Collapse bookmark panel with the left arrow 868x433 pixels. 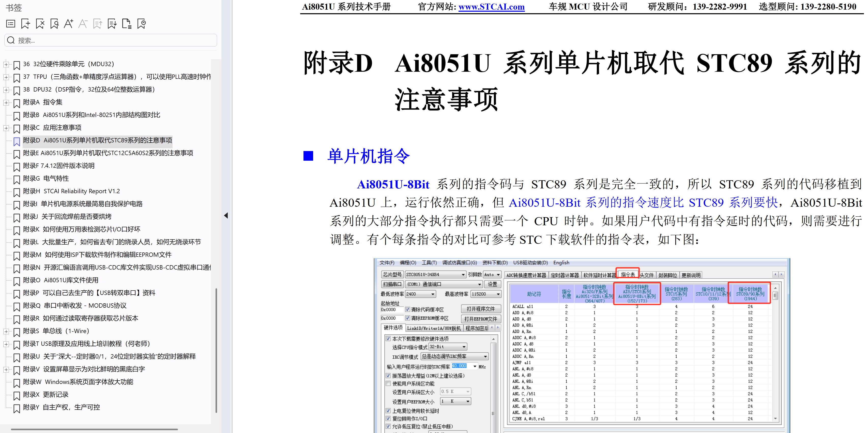click(x=226, y=216)
